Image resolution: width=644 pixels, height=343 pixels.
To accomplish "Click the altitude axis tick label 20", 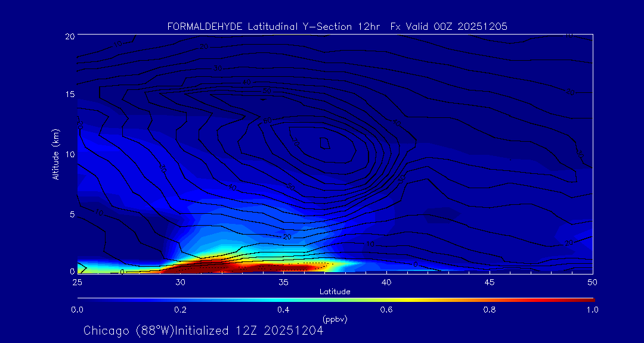I will click(69, 36).
